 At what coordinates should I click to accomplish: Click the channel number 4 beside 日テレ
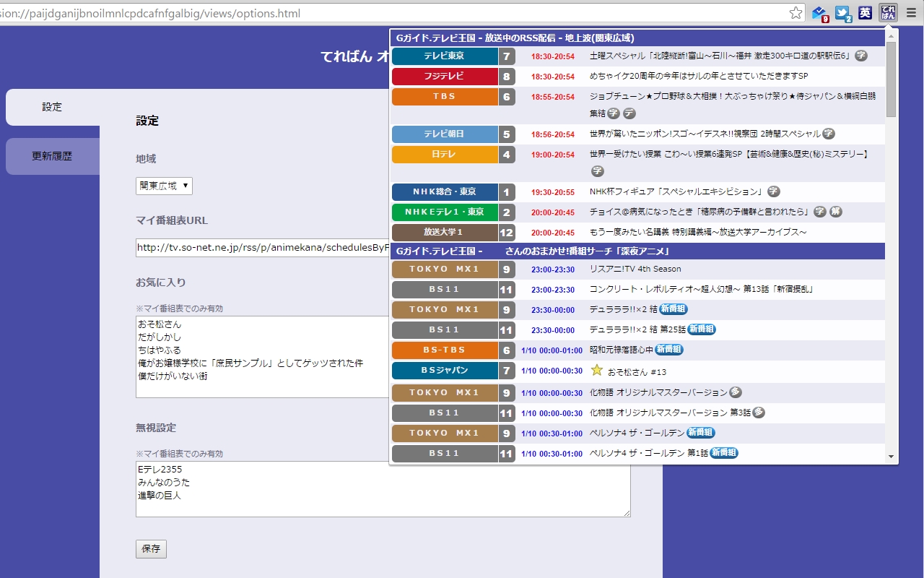pos(507,155)
